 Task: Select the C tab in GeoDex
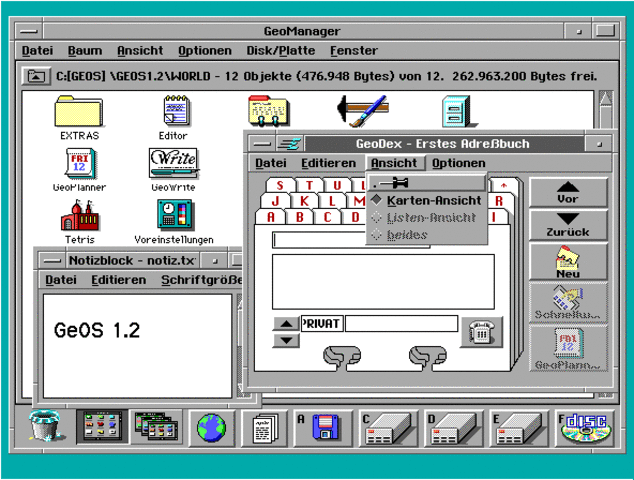327,217
